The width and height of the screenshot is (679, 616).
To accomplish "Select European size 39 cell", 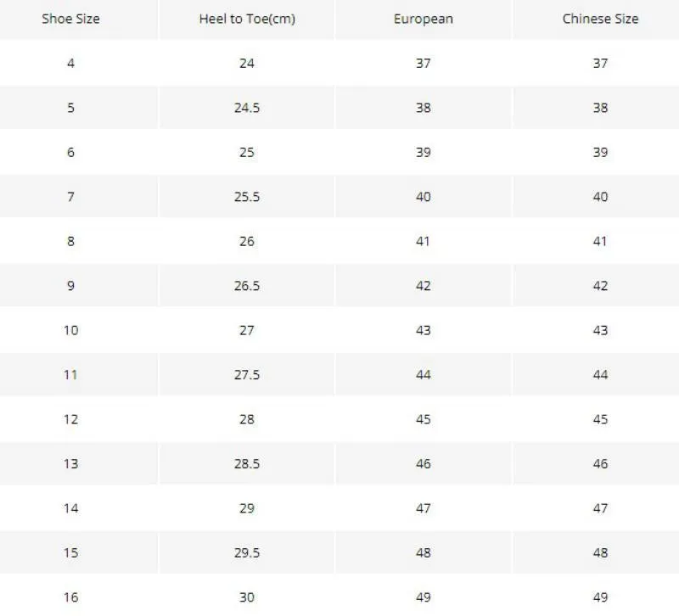I will point(424,153).
